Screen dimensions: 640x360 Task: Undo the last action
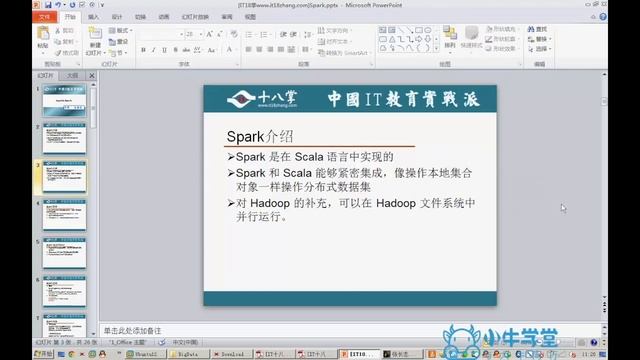point(58,5)
